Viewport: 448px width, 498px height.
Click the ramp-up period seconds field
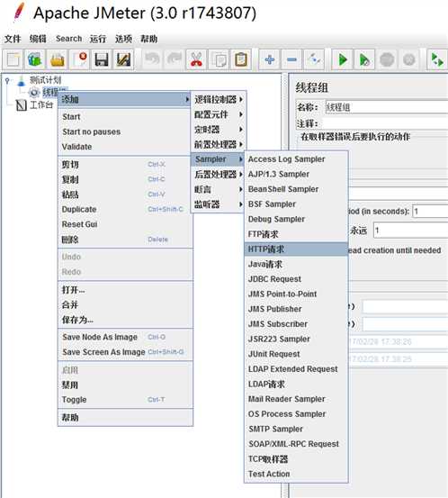click(430, 212)
